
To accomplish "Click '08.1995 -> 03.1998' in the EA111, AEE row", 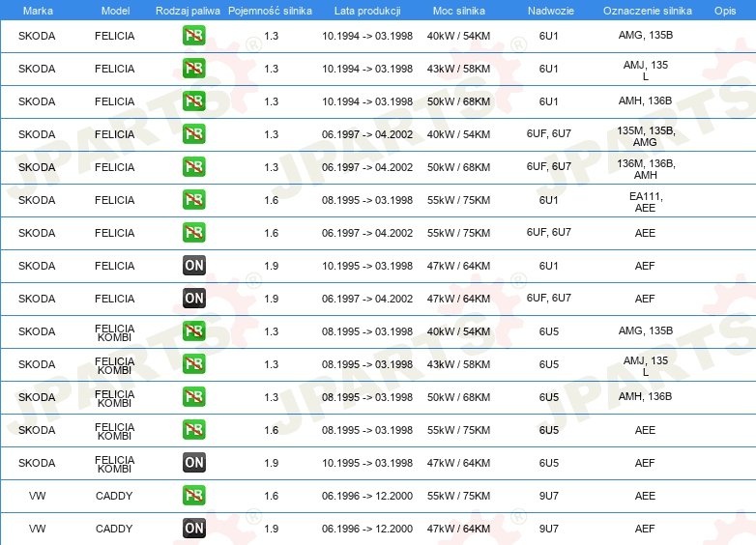I will (x=367, y=200).
